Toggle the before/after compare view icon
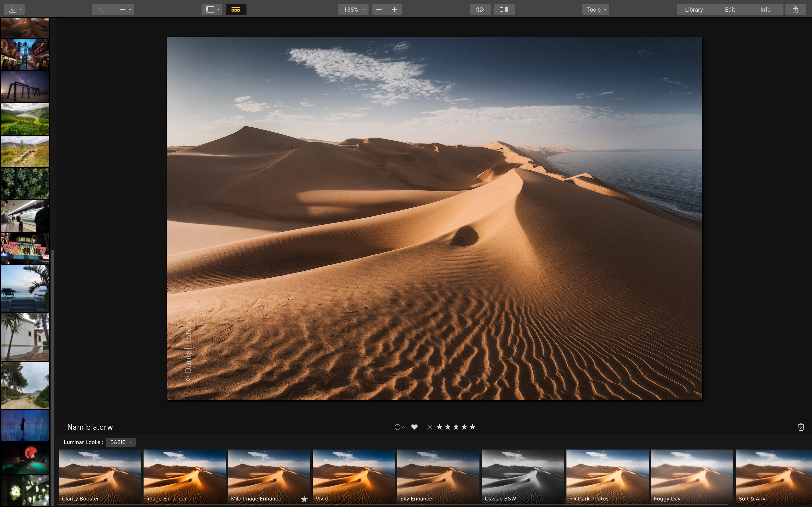Image resolution: width=812 pixels, height=507 pixels. pyautogui.click(x=504, y=9)
